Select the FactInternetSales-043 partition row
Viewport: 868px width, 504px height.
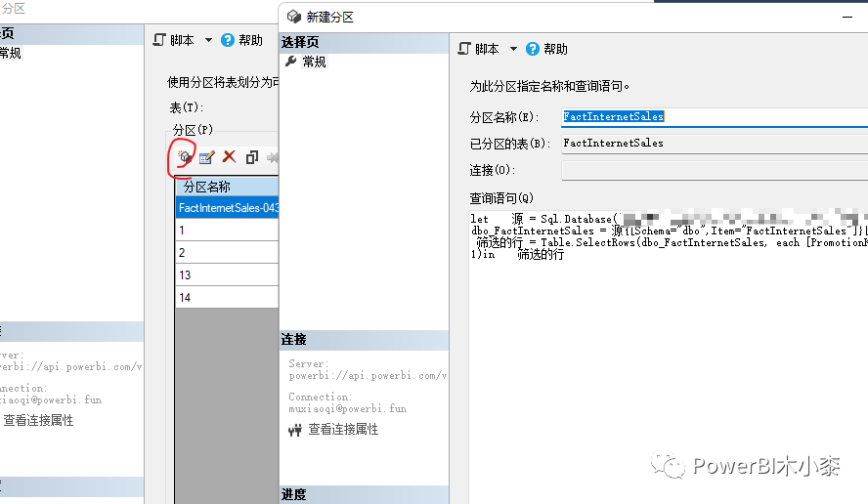(228, 208)
